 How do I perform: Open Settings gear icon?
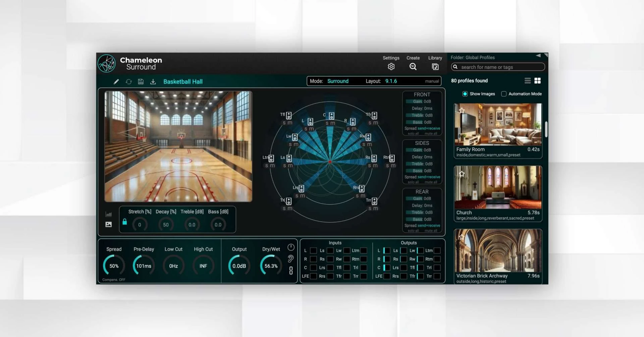click(x=391, y=67)
